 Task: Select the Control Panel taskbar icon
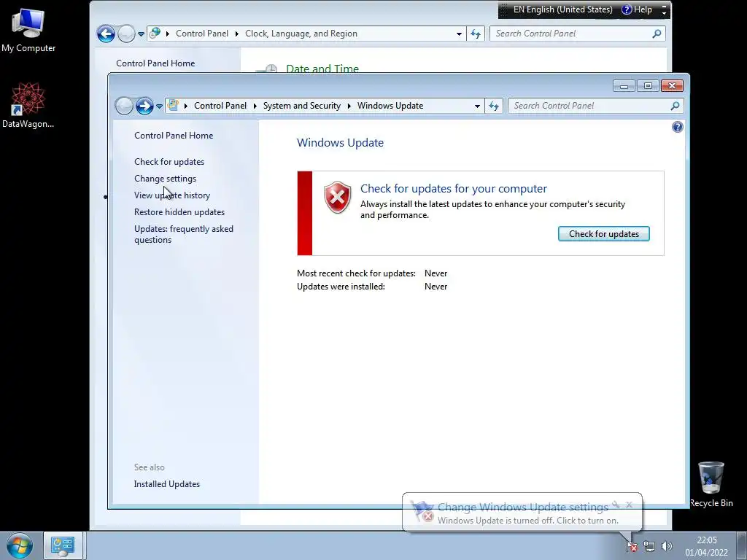pos(63,545)
